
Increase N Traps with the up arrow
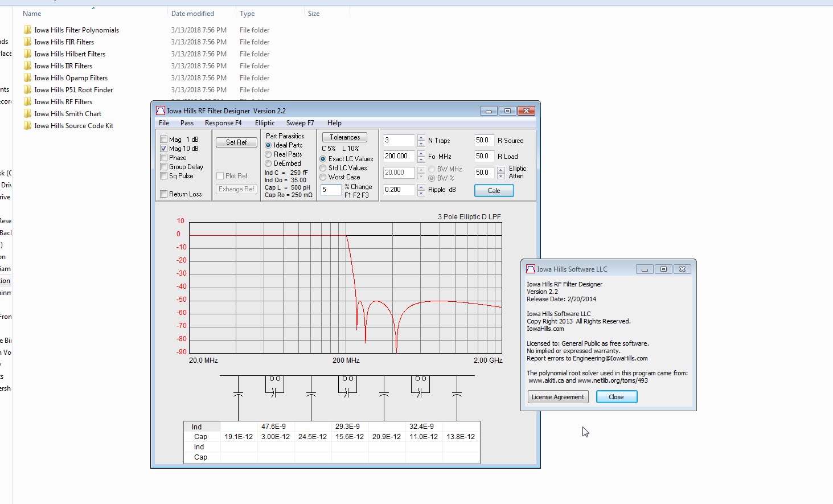(x=421, y=138)
